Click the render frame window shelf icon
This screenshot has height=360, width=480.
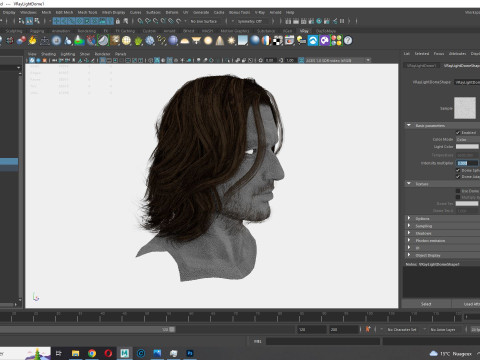[x=289, y=41]
